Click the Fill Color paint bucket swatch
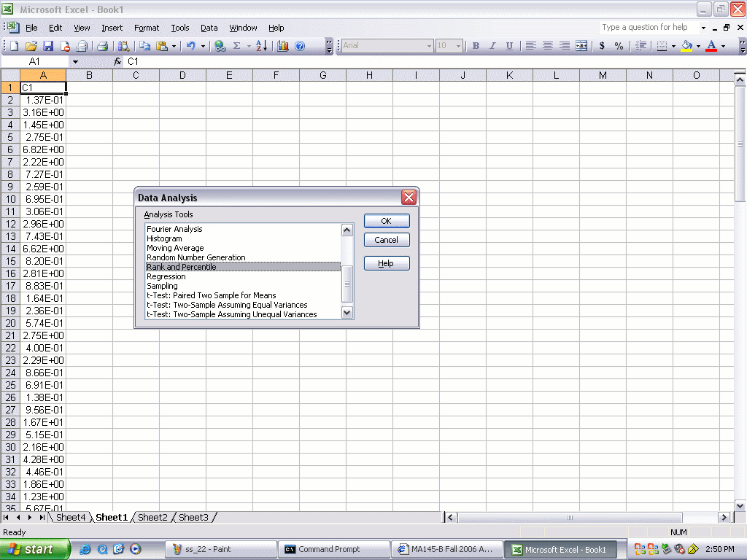This screenshot has height=560, width=747. pyautogui.click(x=686, y=46)
